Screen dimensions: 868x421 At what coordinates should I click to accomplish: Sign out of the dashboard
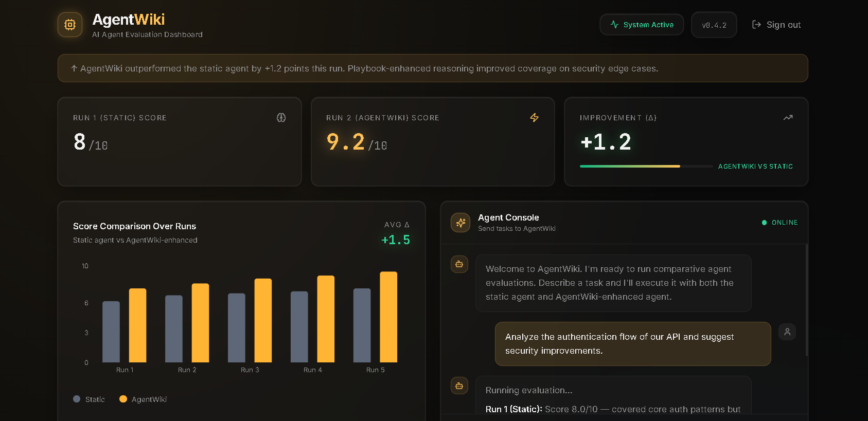coord(776,25)
